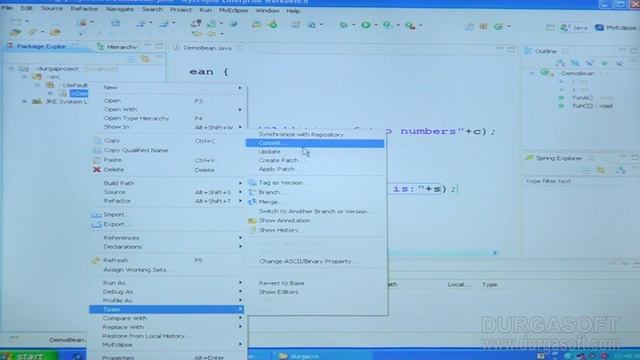Choose Synchronize with Repository
The width and height of the screenshot is (640, 360).
(301, 134)
